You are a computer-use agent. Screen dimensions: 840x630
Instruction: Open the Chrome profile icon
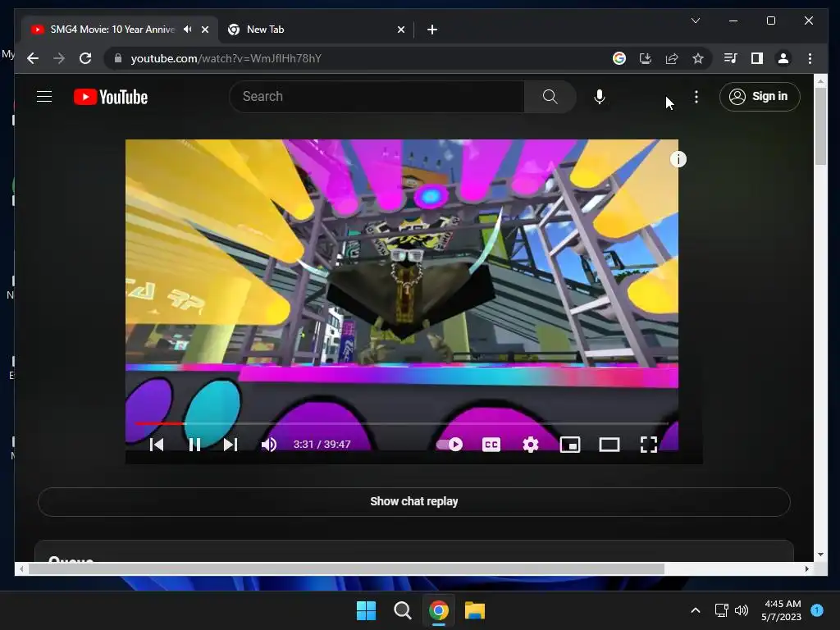pyautogui.click(x=783, y=58)
